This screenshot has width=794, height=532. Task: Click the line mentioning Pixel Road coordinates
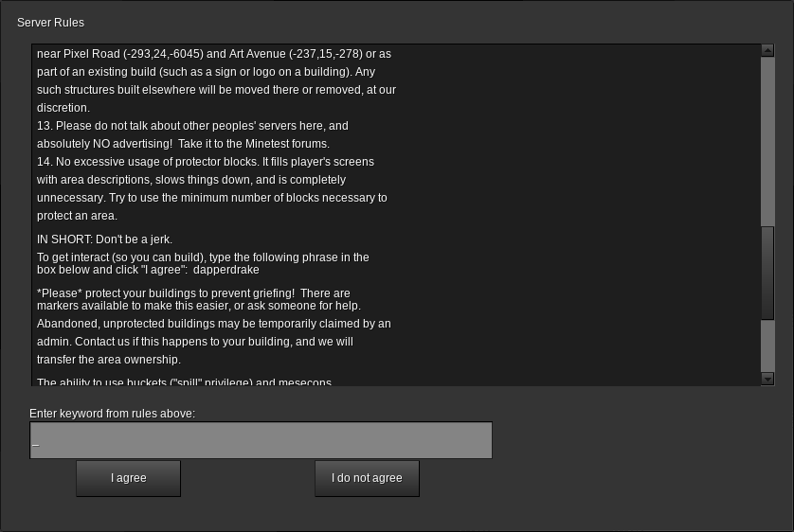coord(213,54)
